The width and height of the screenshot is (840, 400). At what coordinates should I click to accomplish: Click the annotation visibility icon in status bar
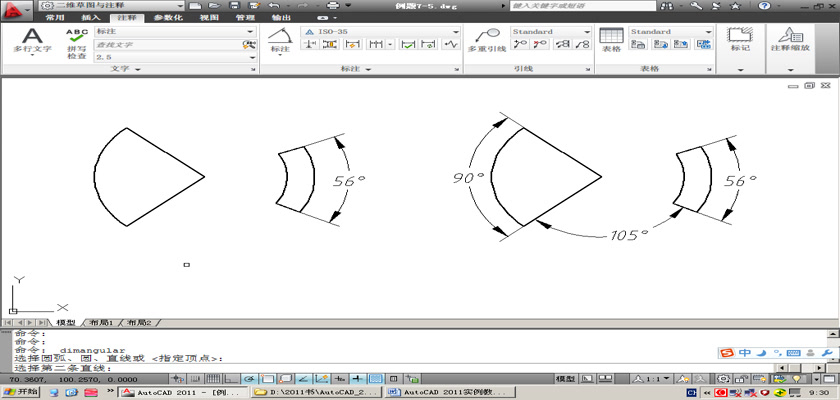point(684,379)
